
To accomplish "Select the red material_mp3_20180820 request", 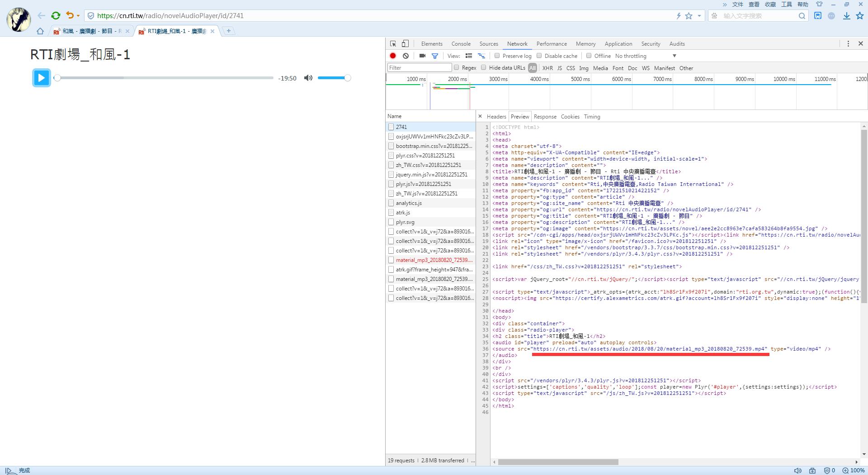I will (430, 260).
